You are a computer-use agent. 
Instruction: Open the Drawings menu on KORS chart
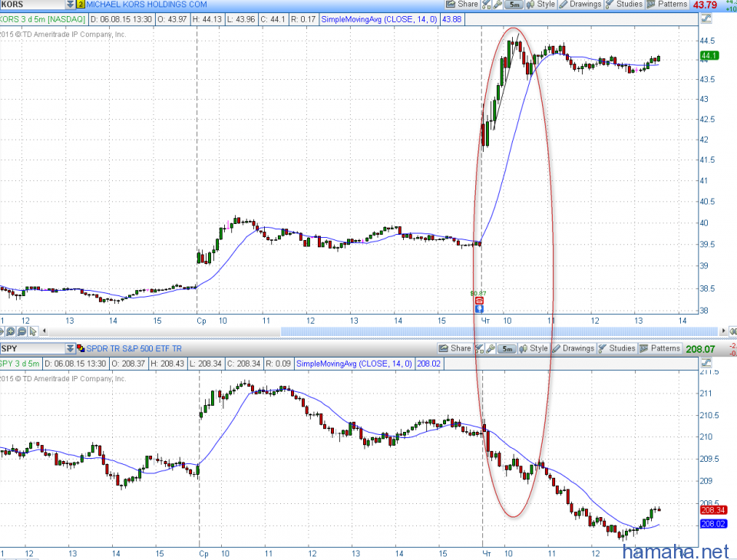click(580, 5)
